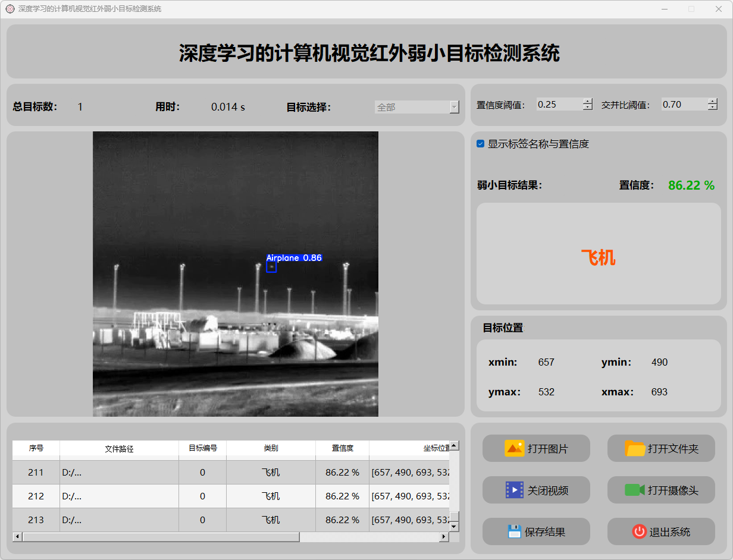Click the app logo in title bar
The width and height of the screenshot is (733, 560).
10,9
